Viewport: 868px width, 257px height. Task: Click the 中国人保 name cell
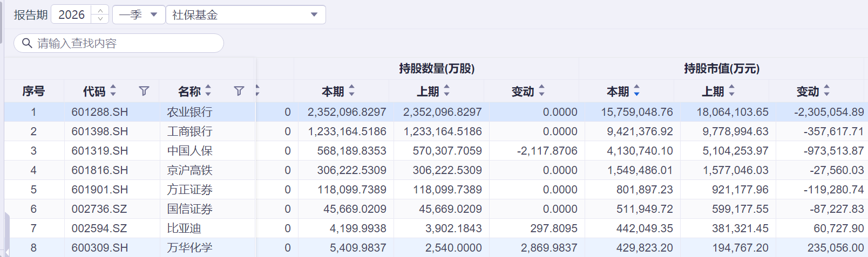pyautogui.click(x=190, y=151)
